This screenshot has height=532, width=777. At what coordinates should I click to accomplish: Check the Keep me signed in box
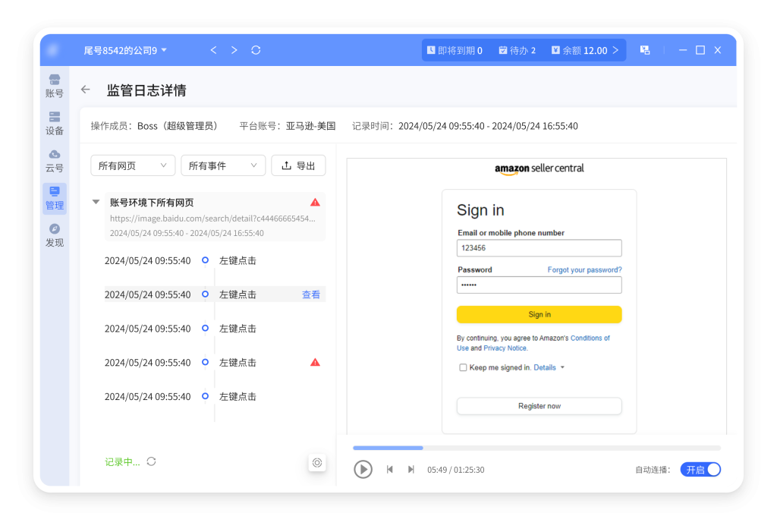pos(463,367)
